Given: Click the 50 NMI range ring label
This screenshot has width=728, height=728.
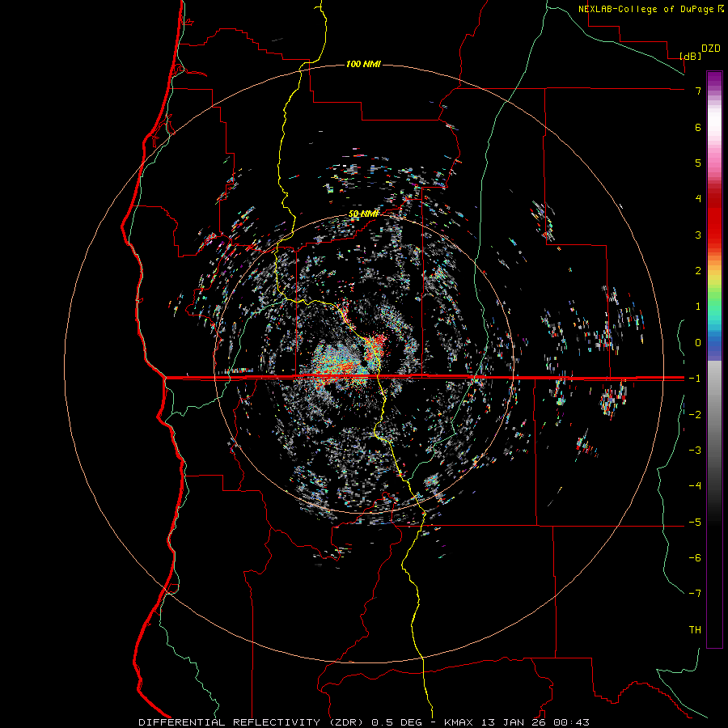Looking at the screenshot, I should [x=363, y=214].
